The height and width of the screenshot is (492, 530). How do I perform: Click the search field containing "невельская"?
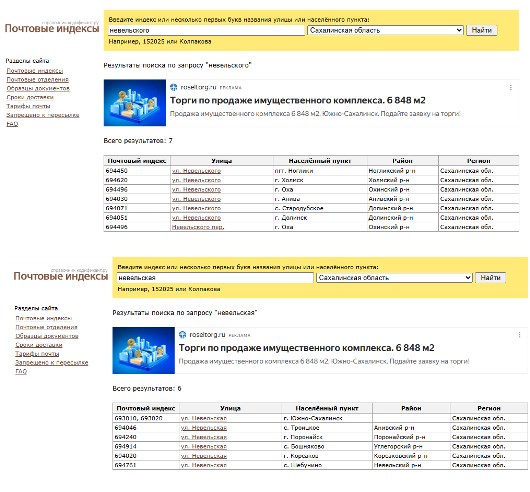(x=215, y=278)
